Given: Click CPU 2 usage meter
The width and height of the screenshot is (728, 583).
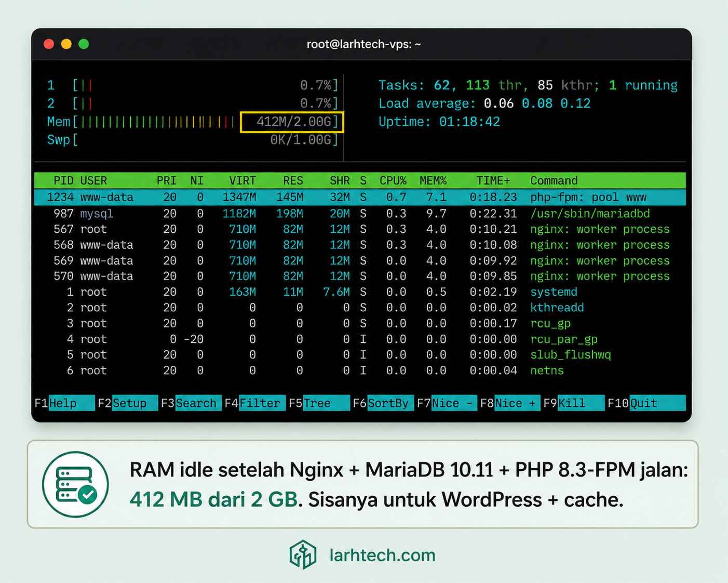Looking at the screenshot, I should tap(193, 103).
